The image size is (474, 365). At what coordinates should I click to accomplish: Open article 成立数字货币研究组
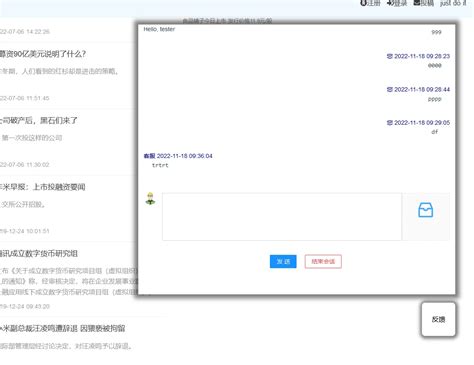(x=39, y=254)
